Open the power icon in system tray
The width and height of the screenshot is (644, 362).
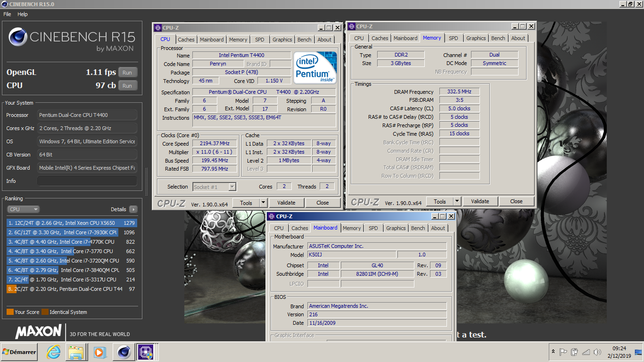[x=574, y=352]
